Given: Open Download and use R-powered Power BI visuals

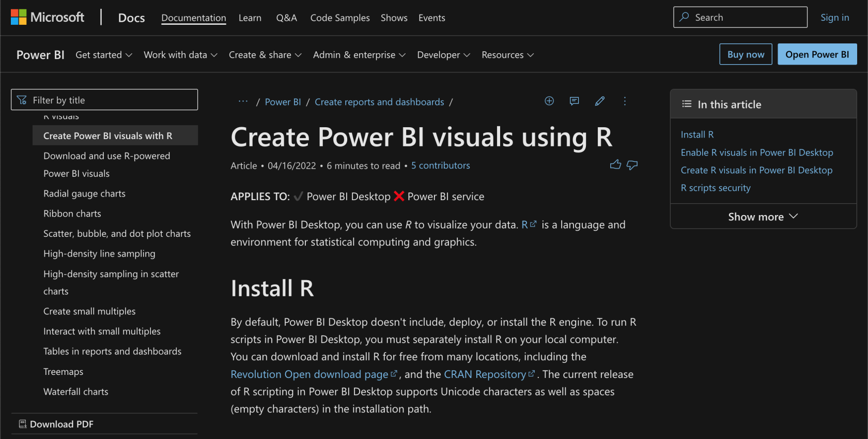Looking at the screenshot, I should [106, 164].
